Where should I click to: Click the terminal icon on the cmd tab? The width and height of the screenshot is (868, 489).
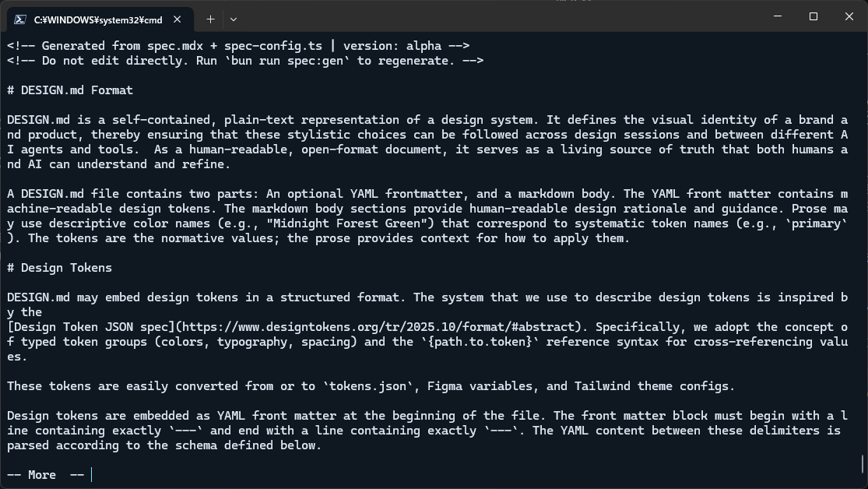tap(20, 19)
